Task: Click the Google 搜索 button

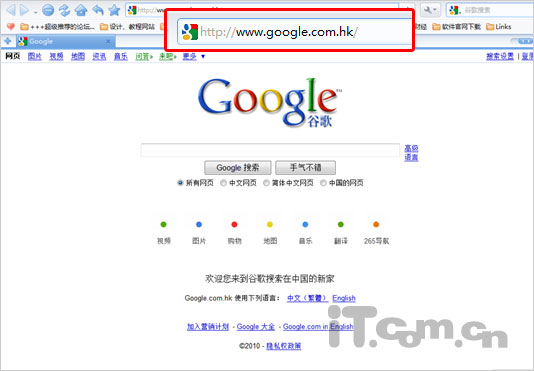Action: pos(238,168)
